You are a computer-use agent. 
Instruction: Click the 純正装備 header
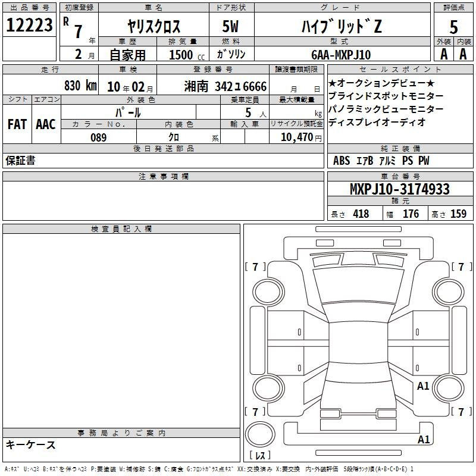pos(400,148)
